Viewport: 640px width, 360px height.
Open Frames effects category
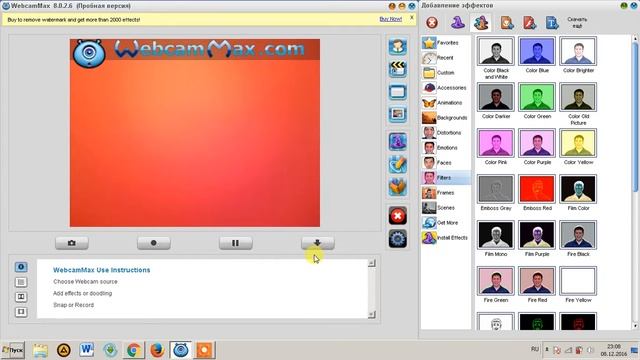[x=446, y=193]
